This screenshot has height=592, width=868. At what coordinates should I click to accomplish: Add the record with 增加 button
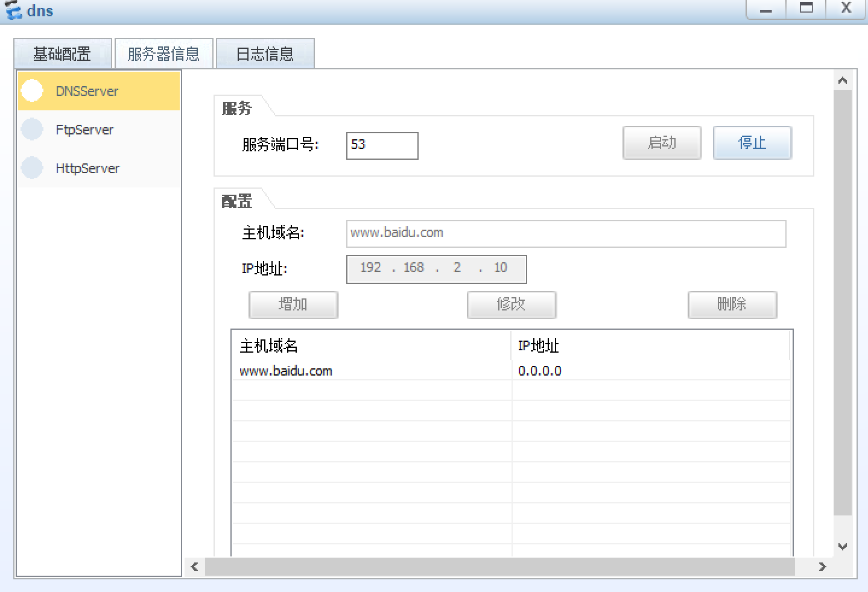[x=293, y=304]
